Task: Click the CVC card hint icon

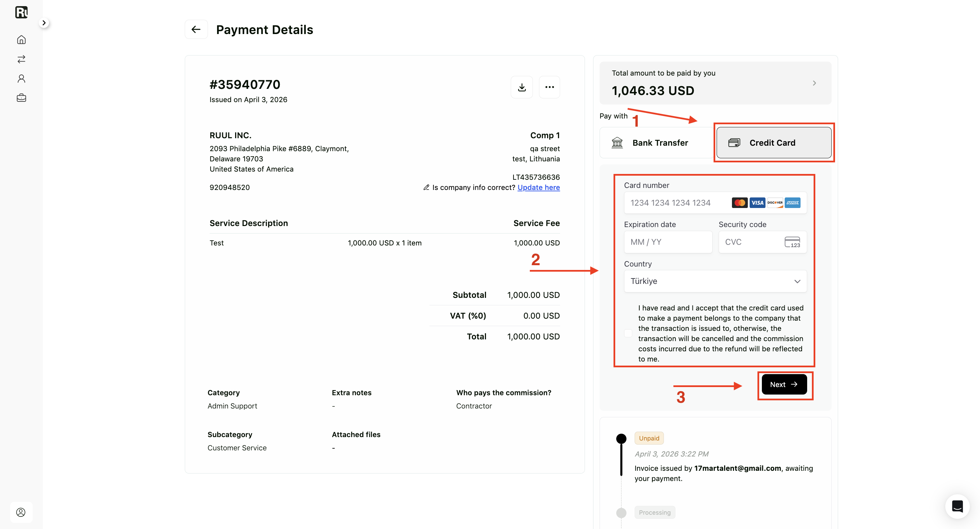Action: 792,242
